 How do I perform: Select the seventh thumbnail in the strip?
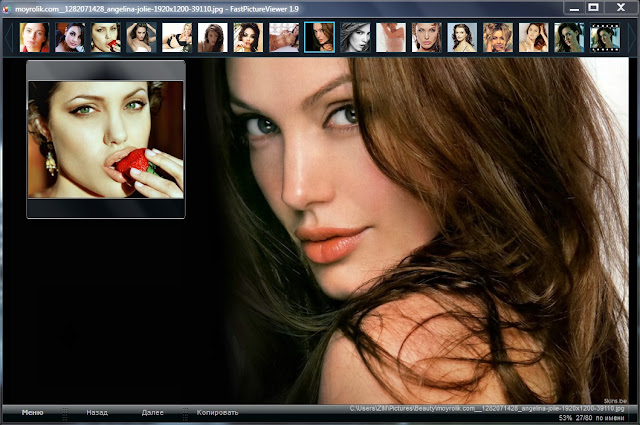click(248, 37)
